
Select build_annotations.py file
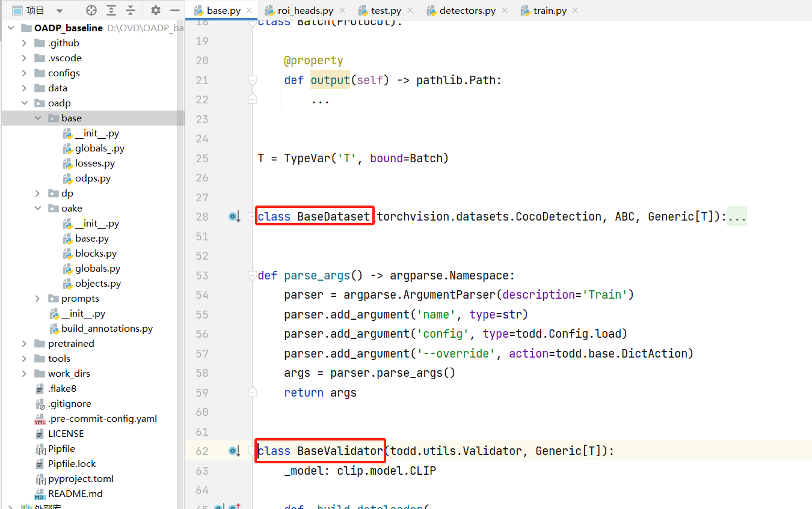coord(107,329)
